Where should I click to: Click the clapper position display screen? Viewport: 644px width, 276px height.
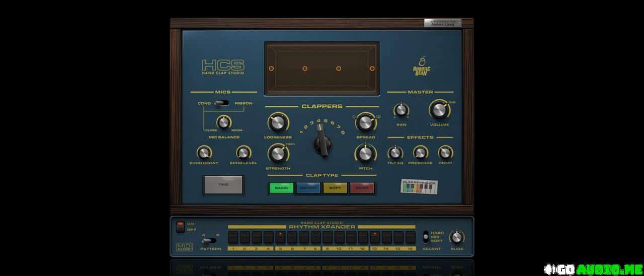tap(321, 68)
